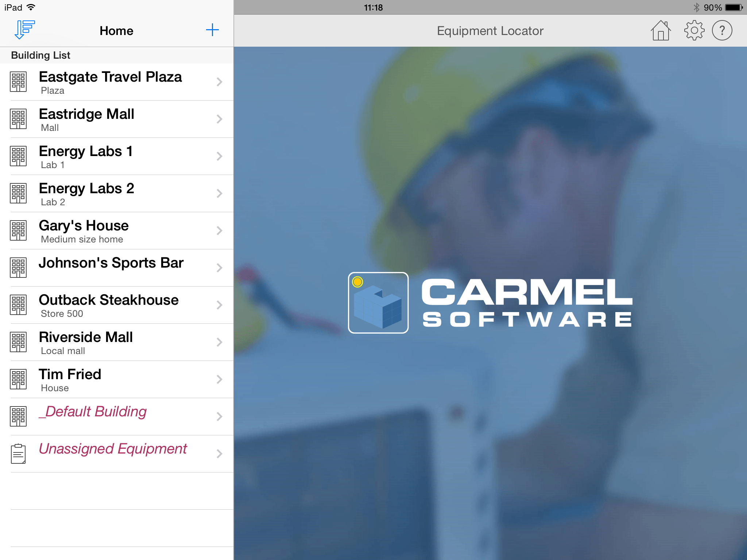Viewport: 747px width, 560px height.
Task: Select Energy Labs 1 entry
Action: [x=117, y=156]
